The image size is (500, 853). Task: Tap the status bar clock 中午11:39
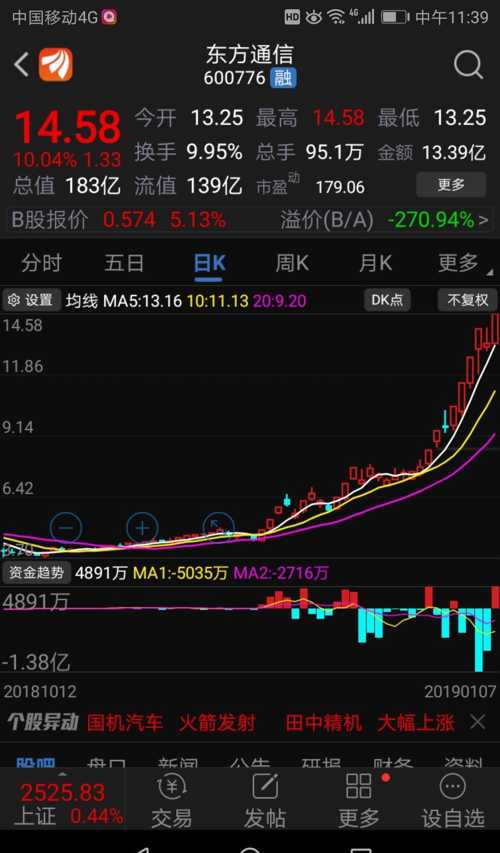pyautogui.click(x=452, y=17)
